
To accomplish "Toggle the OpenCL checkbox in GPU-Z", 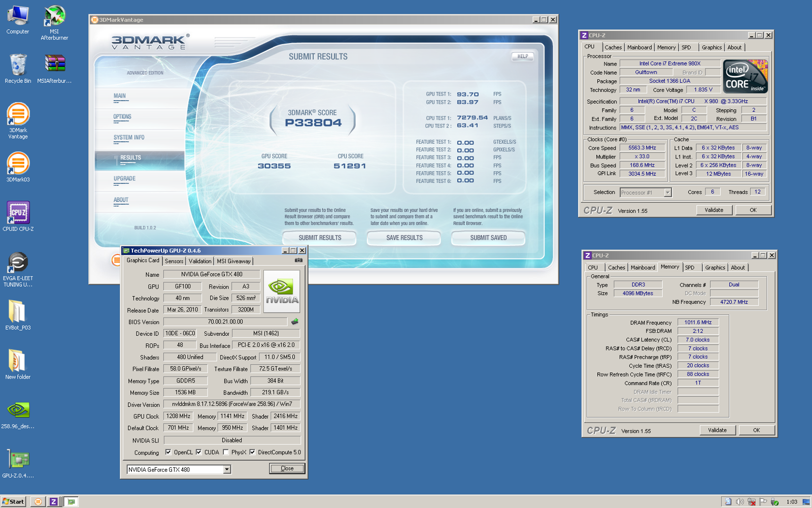I will [x=168, y=452].
